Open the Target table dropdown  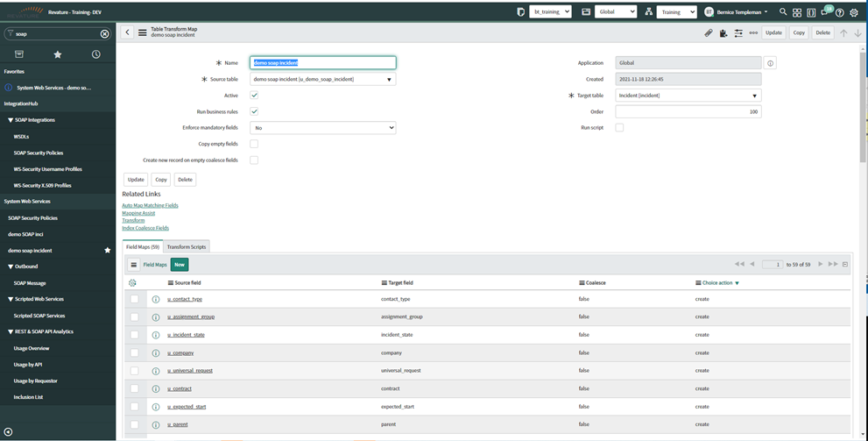tap(688, 96)
